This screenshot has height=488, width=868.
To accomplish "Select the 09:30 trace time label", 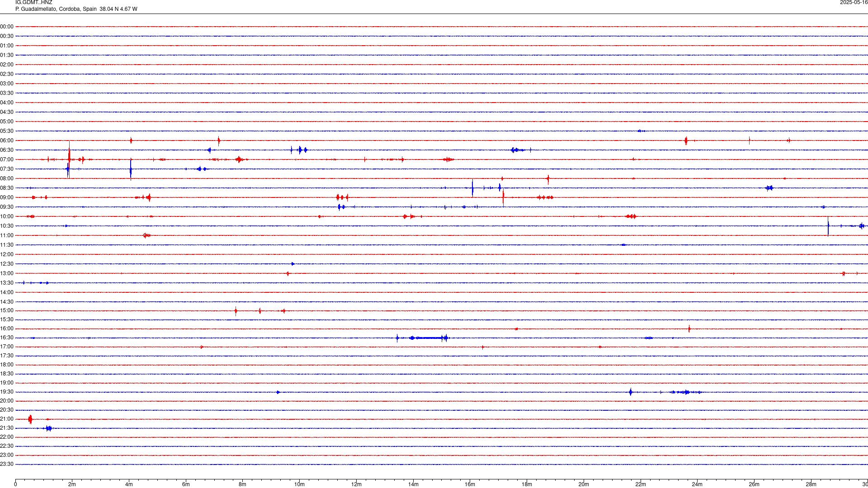I will [x=7, y=207].
